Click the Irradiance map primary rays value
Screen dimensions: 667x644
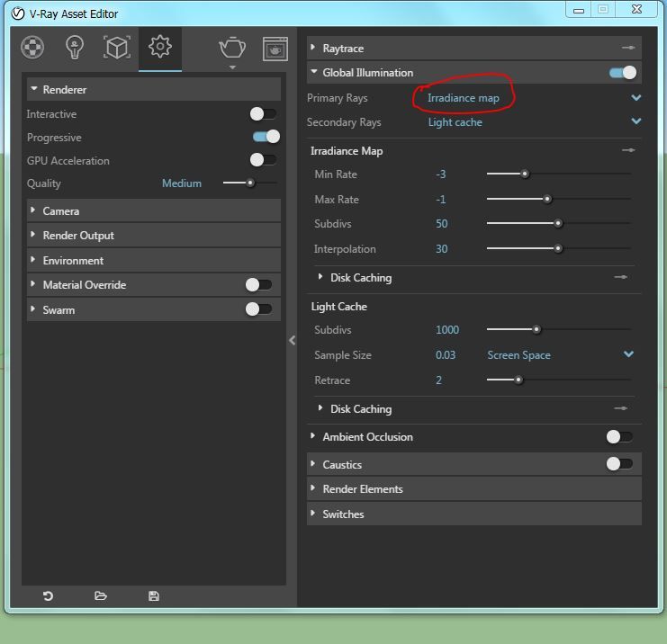pyautogui.click(x=464, y=98)
